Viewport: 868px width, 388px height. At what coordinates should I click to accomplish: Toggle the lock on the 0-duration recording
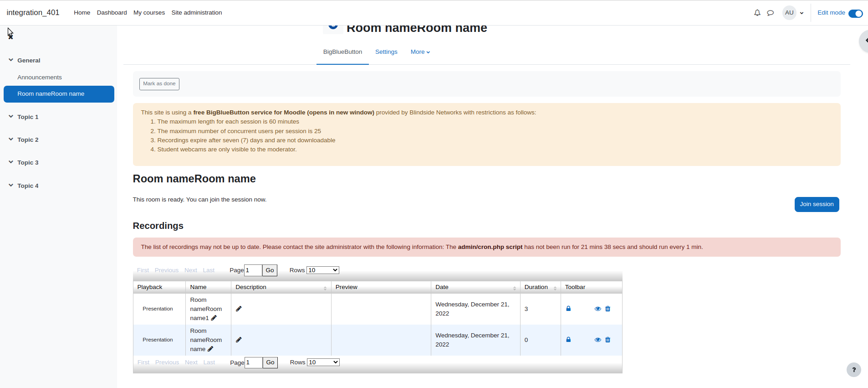[x=568, y=340]
